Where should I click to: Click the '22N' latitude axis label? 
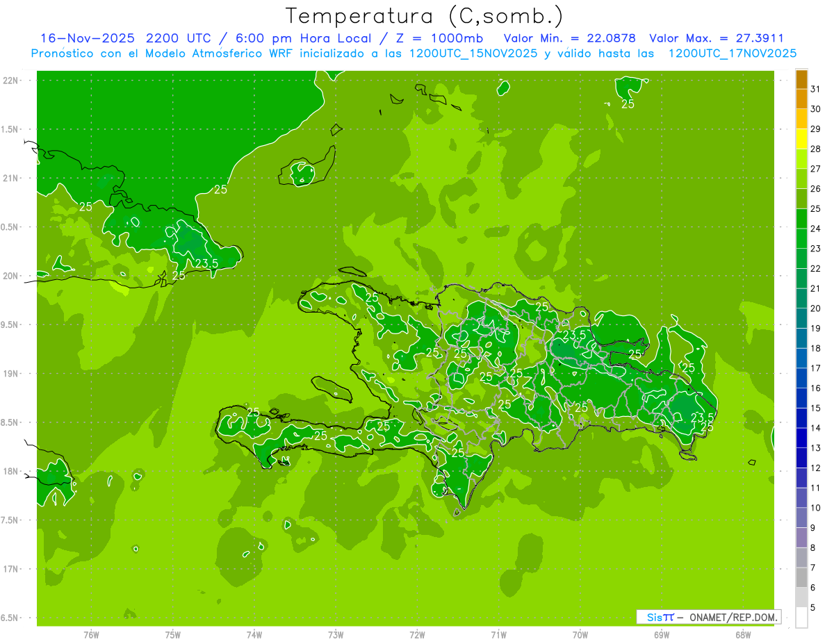click(10, 81)
